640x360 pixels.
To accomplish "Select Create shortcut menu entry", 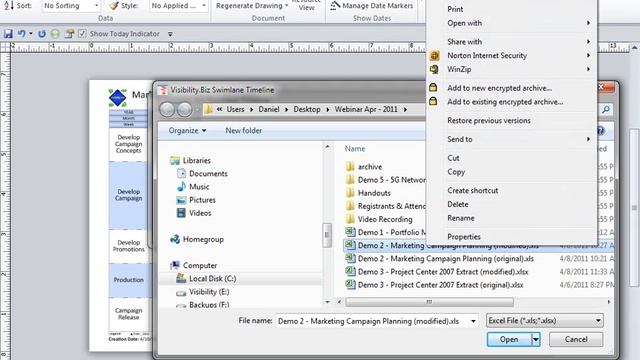I will [473, 191].
